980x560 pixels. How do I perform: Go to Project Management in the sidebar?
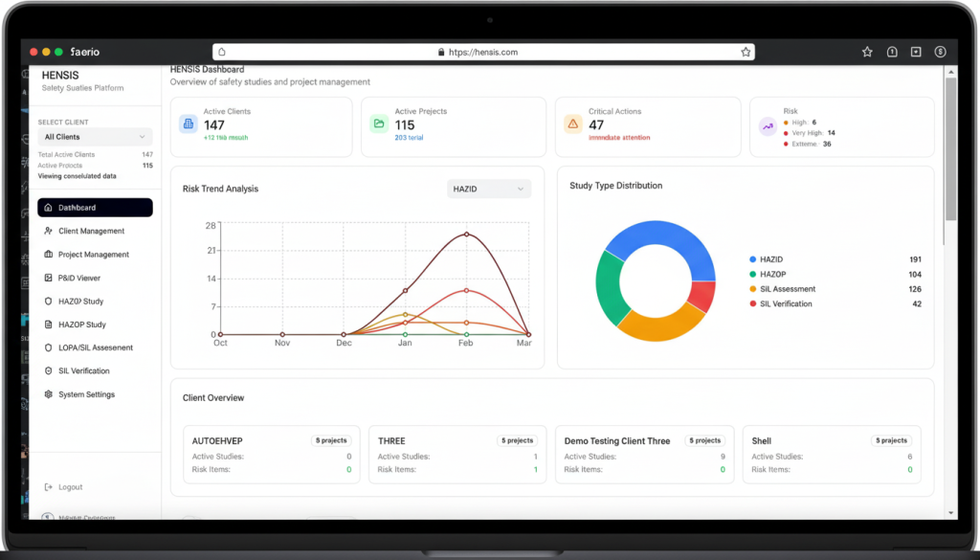point(93,255)
